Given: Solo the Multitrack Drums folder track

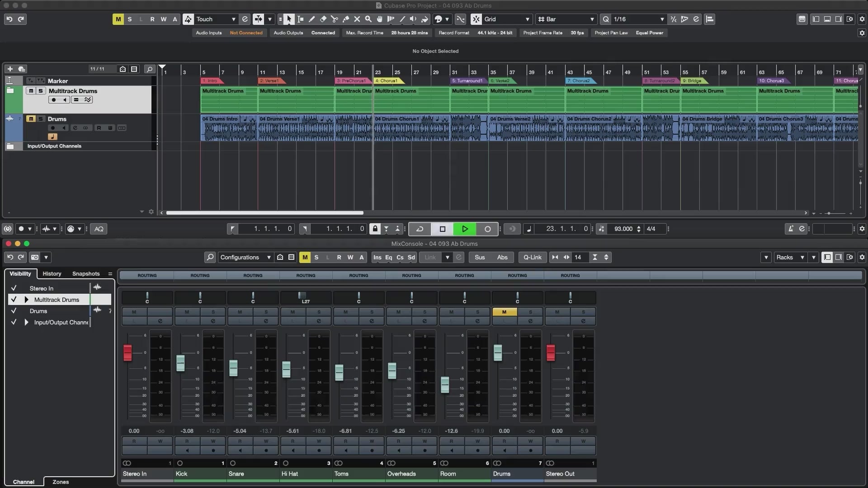Looking at the screenshot, I should coord(41,91).
